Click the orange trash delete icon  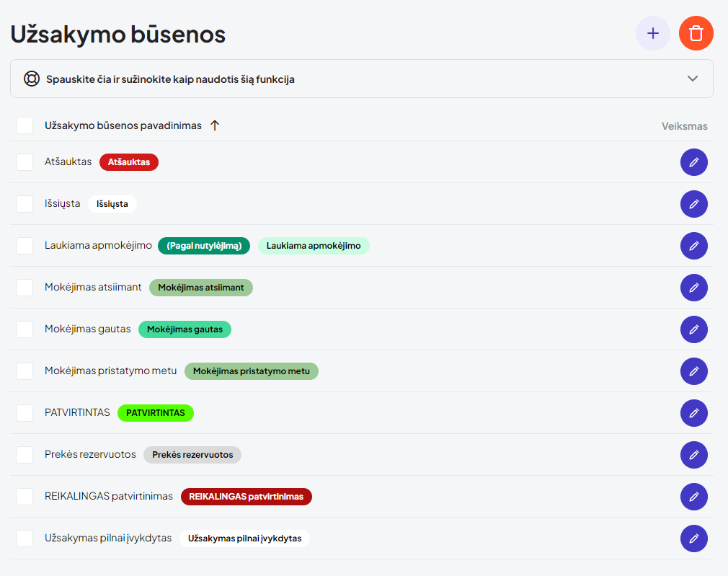click(696, 33)
